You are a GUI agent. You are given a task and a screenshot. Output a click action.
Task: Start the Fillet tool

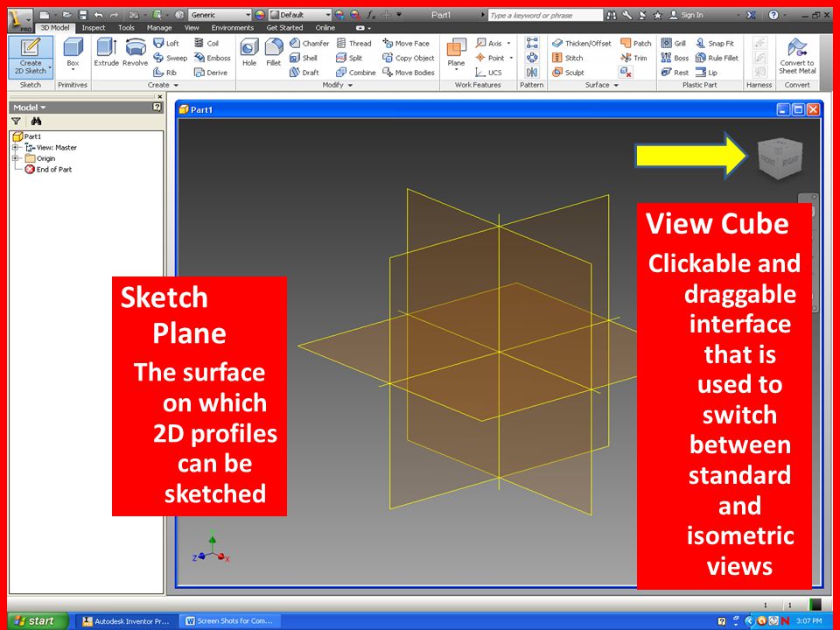coord(273,52)
